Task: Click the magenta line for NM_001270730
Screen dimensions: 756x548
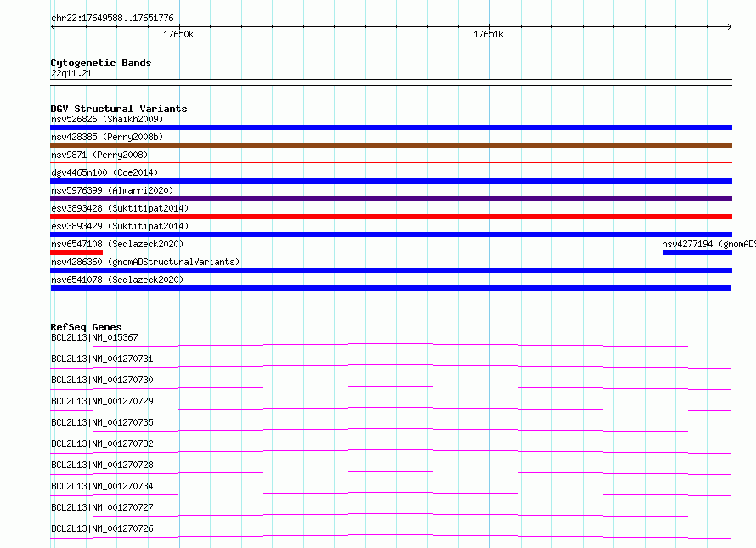Action: coord(391,387)
